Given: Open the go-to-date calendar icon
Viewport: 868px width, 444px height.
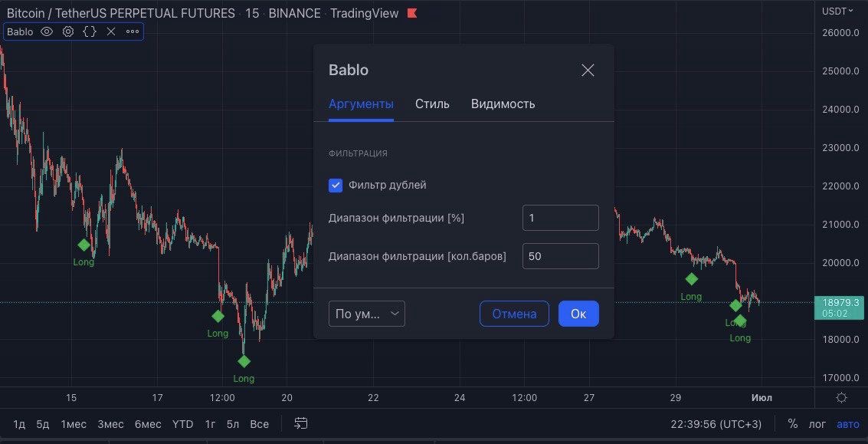Looking at the screenshot, I should click(x=301, y=423).
